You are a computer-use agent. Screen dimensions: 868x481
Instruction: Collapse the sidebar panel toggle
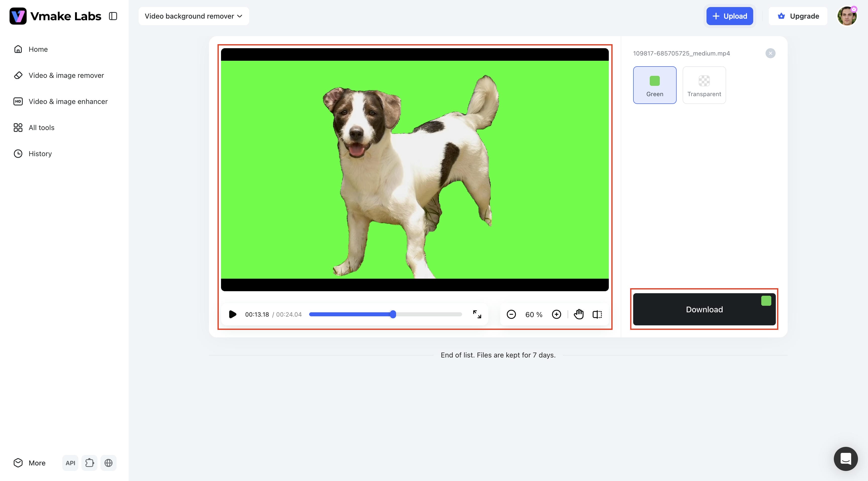113,16
